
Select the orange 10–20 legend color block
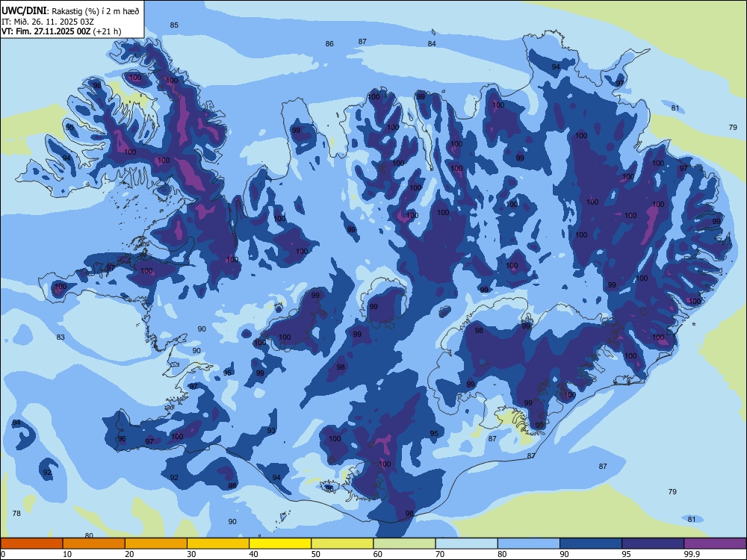[x=94, y=544]
